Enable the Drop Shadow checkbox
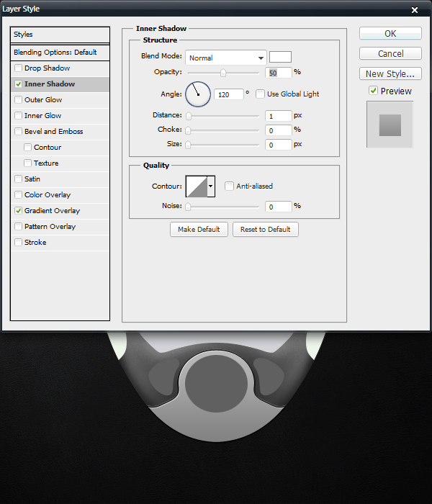 pos(18,68)
